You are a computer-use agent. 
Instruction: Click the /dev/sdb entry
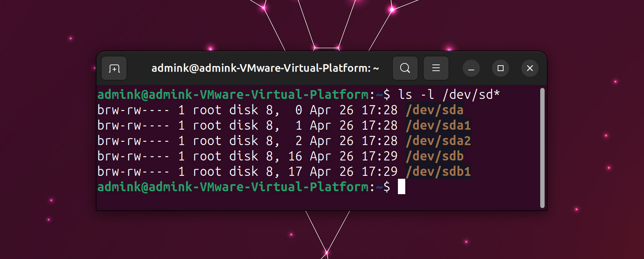point(435,156)
